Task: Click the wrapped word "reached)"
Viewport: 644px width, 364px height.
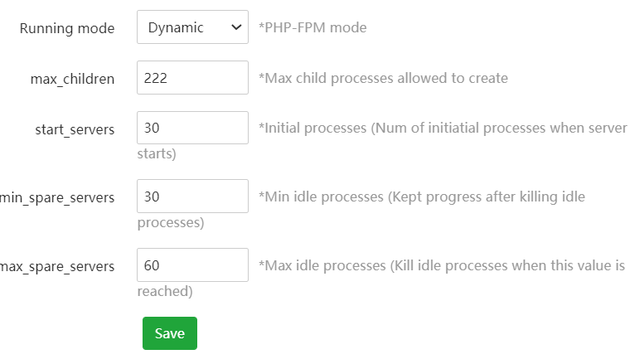Action: 164,291
